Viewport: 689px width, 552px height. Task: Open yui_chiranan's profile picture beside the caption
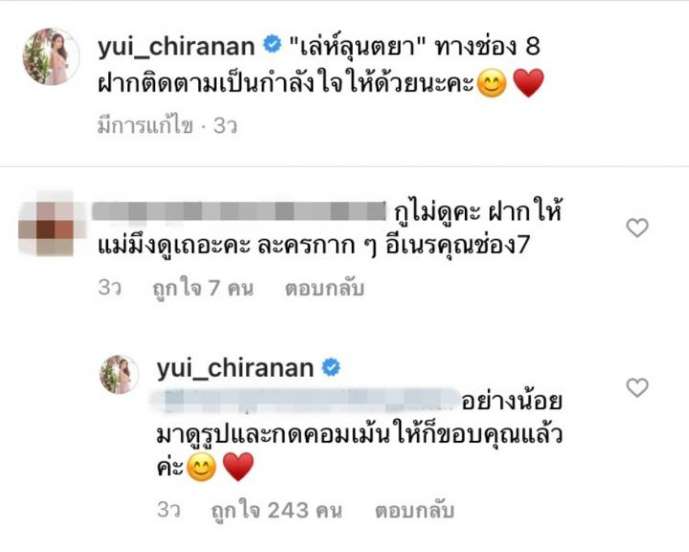(x=51, y=56)
